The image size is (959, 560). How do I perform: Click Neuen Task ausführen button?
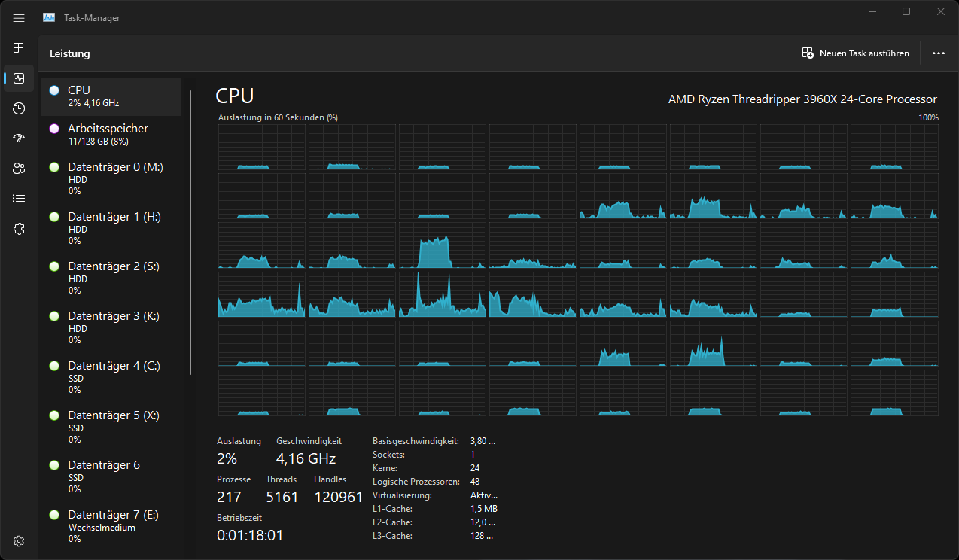coord(855,53)
